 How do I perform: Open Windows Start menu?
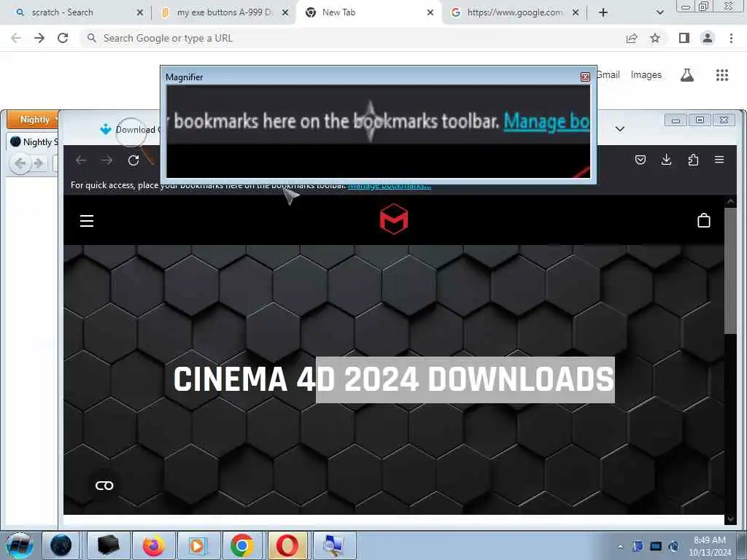point(19,545)
